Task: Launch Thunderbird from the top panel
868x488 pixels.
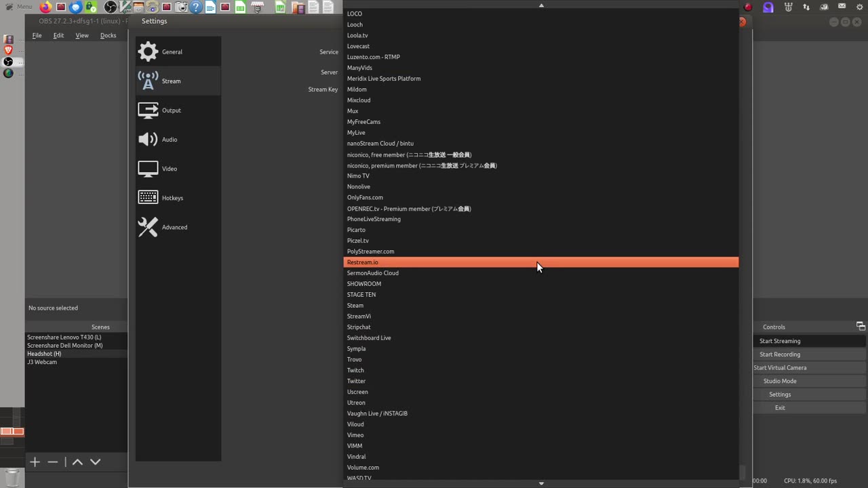Action: [75, 7]
